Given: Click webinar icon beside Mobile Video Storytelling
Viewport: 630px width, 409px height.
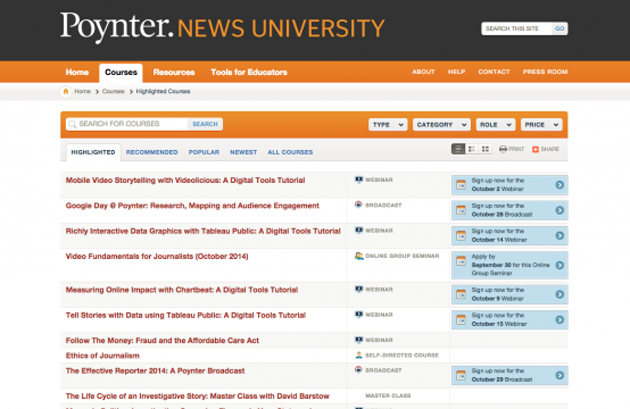Looking at the screenshot, I should tap(359, 180).
